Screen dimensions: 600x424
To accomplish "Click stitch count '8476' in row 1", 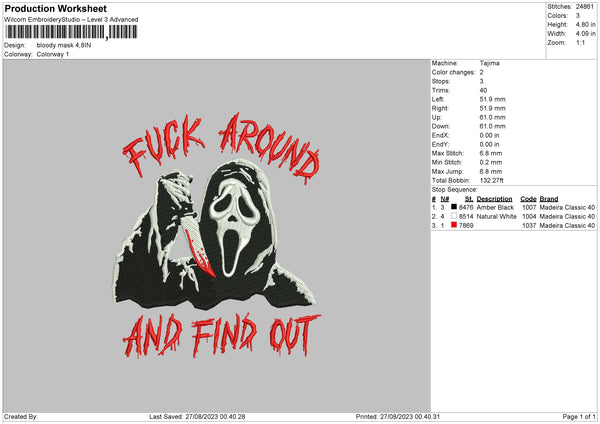I will 466,207.
